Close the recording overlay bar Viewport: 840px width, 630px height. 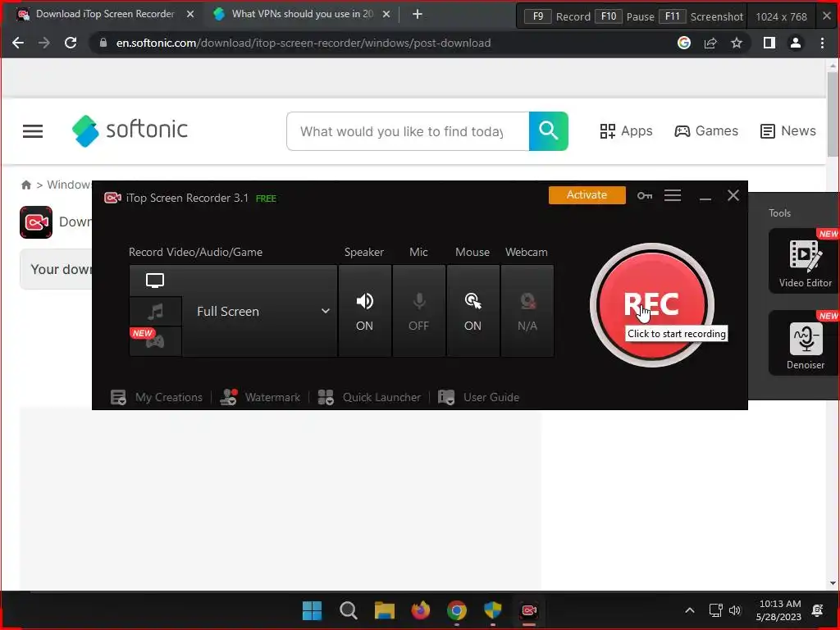coord(827,16)
